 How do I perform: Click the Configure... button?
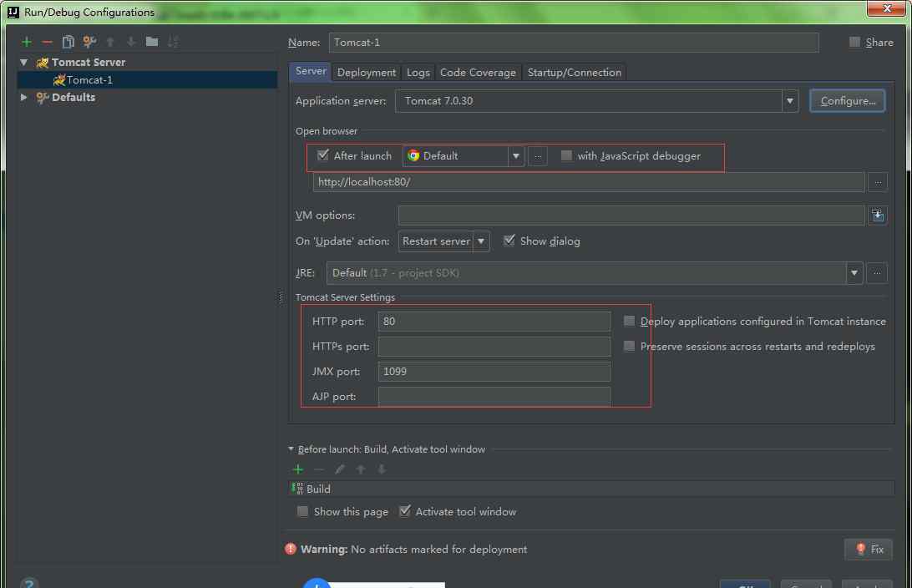point(848,100)
